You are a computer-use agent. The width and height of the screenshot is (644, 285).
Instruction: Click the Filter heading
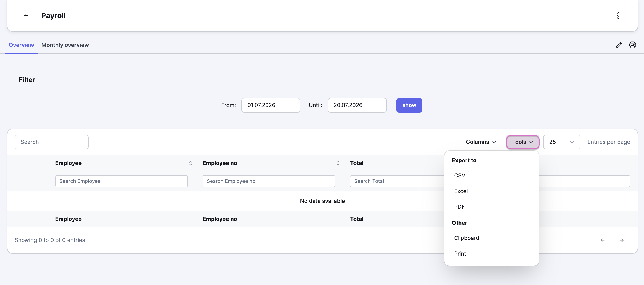[27, 80]
